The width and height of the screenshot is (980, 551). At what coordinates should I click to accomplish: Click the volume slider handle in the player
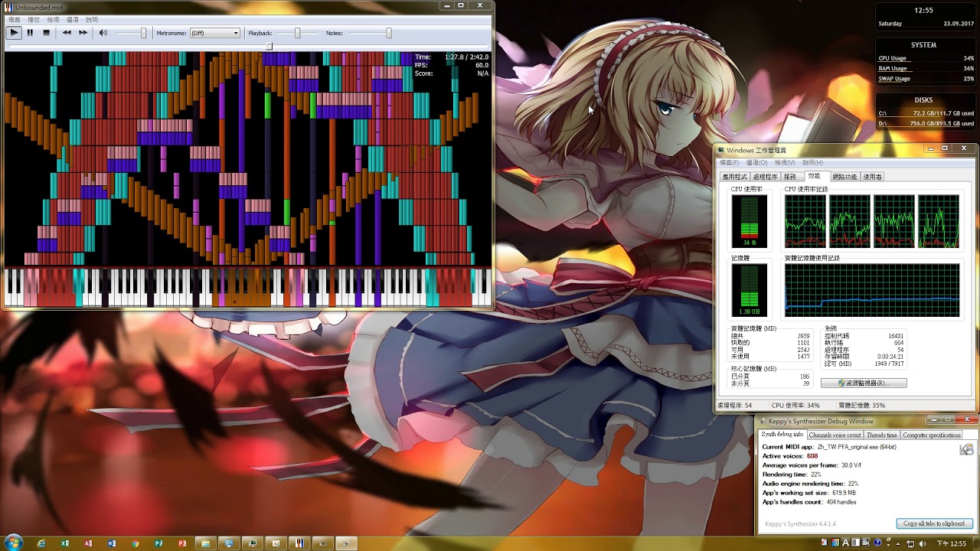[143, 33]
